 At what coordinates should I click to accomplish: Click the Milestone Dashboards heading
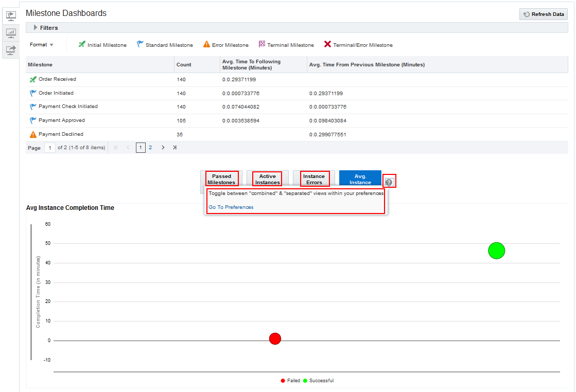pyautogui.click(x=66, y=13)
